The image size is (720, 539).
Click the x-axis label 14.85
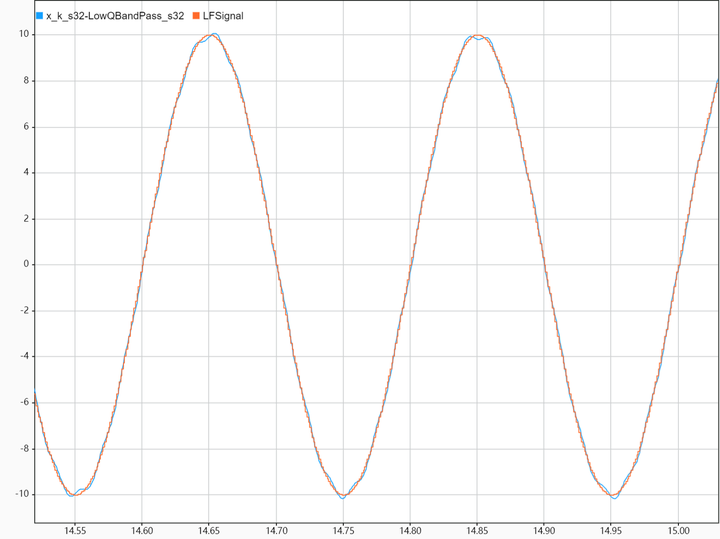477,531
